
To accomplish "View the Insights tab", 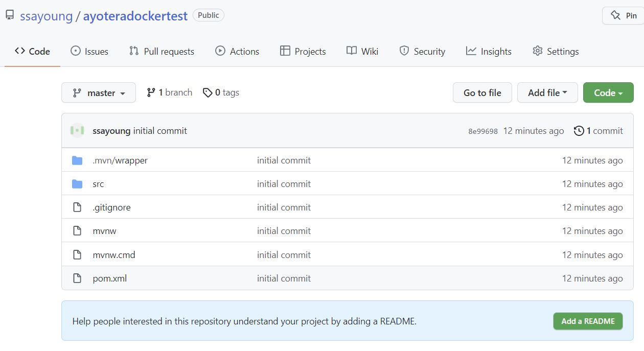I will (489, 51).
